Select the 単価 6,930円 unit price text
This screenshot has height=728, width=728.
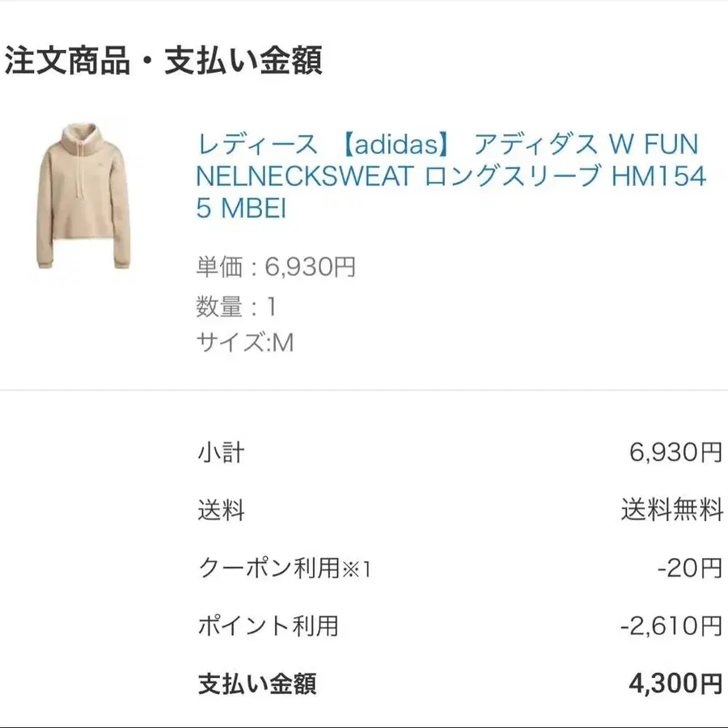point(276,266)
